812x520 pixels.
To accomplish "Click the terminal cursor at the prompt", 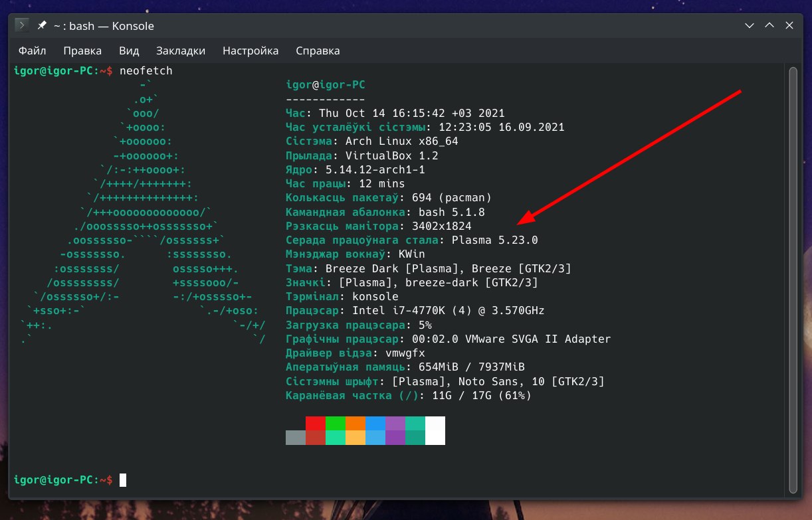I will [x=123, y=479].
